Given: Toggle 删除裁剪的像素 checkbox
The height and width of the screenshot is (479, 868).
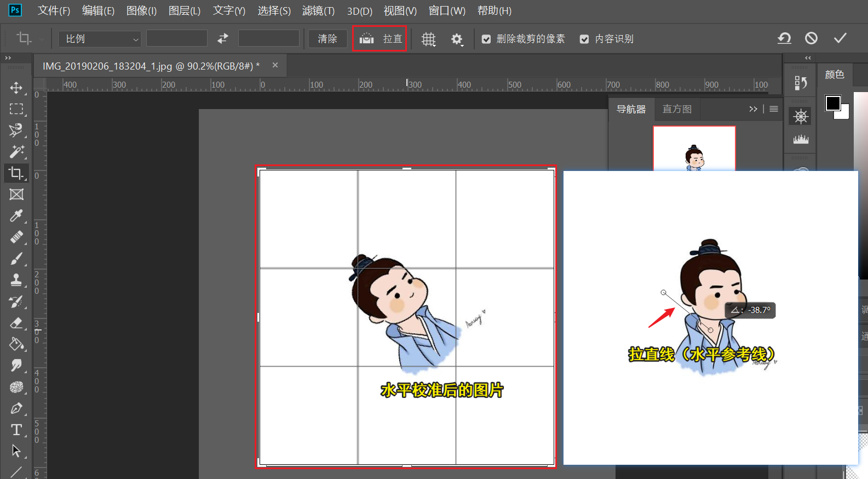Looking at the screenshot, I should [x=486, y=39].
